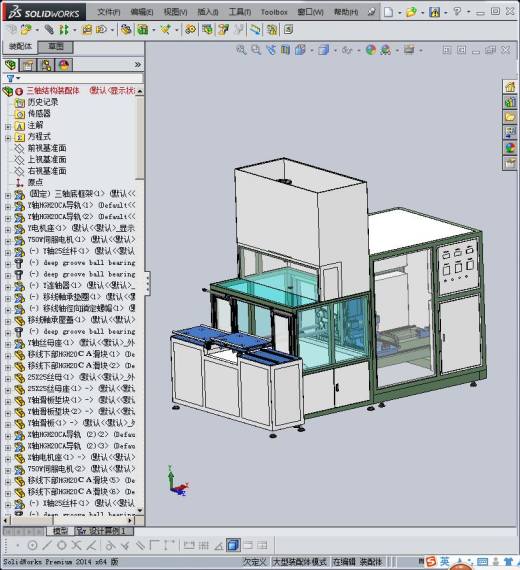Open the New document dropdown arrow
This screenshot has height=570, width=520.
(400, 12)
